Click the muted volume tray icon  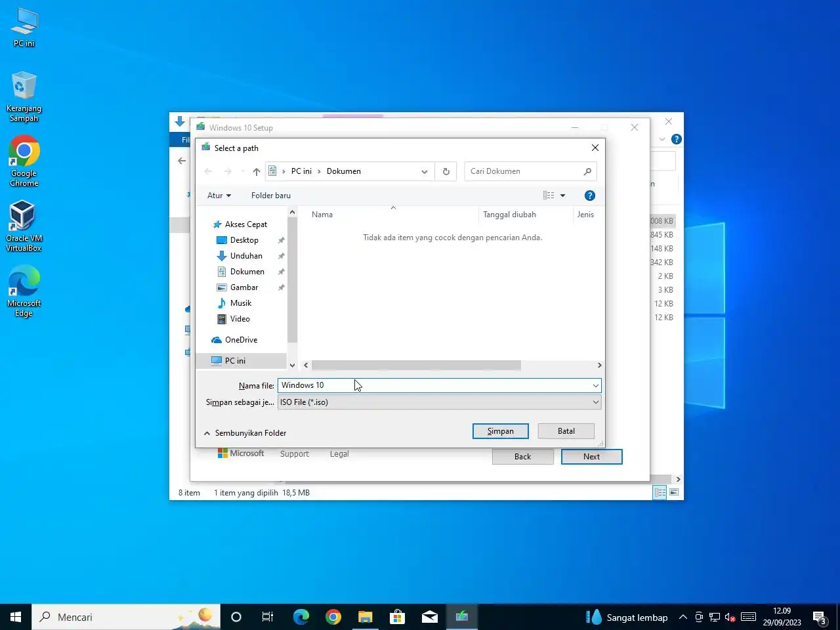(730, 618)
